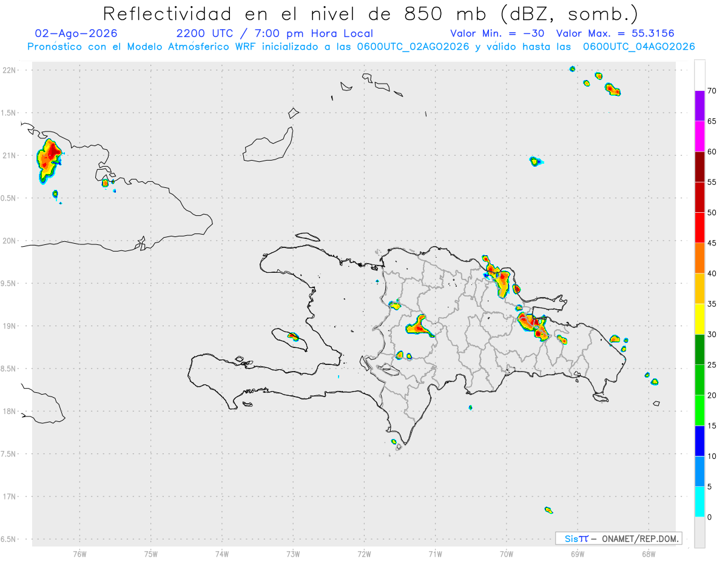The image size is (728, 562).
Task: Click the cyan 0–5 dBZ colorbar segment
Action: coord(699,501)
